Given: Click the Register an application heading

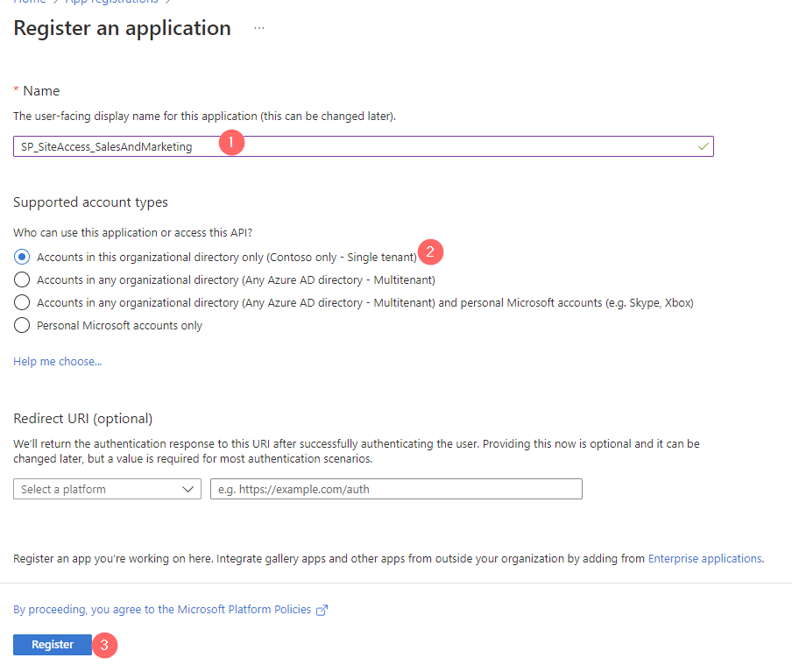Looking at the screenshot, I should (123, 28).
